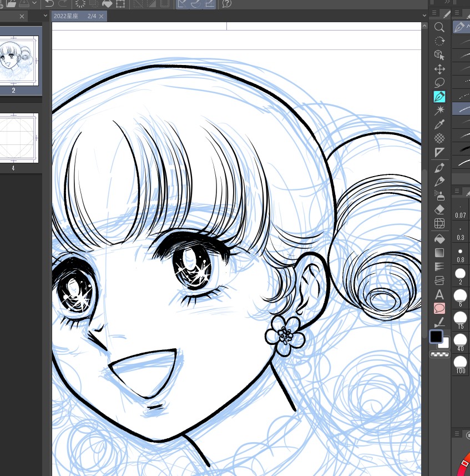Choose brush size 0.3

461,233
